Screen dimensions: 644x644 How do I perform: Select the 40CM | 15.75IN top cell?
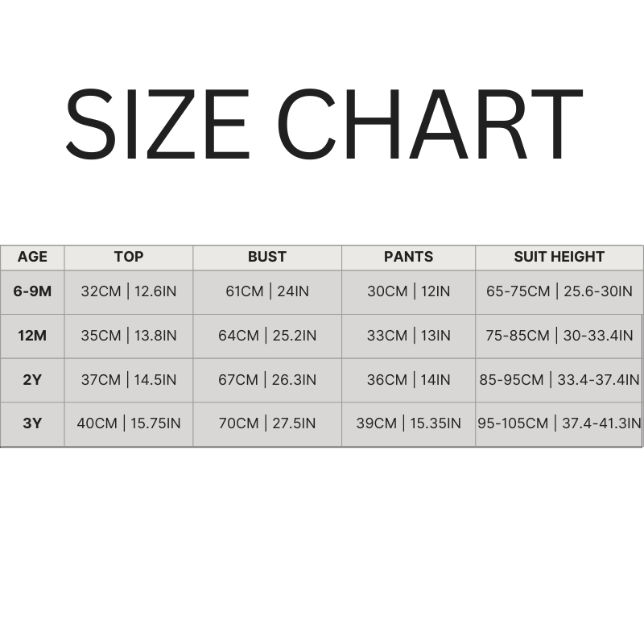click(x=129, y=423)
